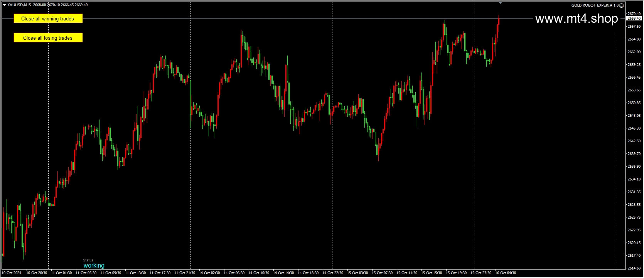
Task: Click the 14 Oct 02:30 time axis label
Action: click(209, 273)
